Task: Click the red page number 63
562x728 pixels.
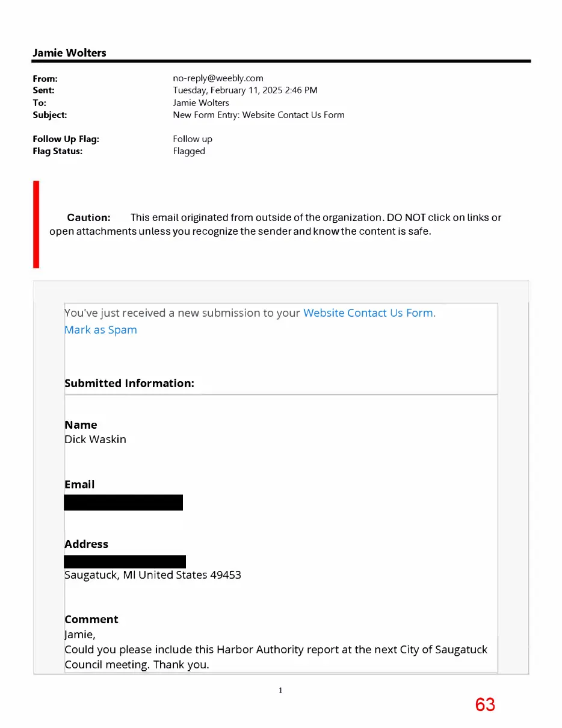Action: pos(485,705)
